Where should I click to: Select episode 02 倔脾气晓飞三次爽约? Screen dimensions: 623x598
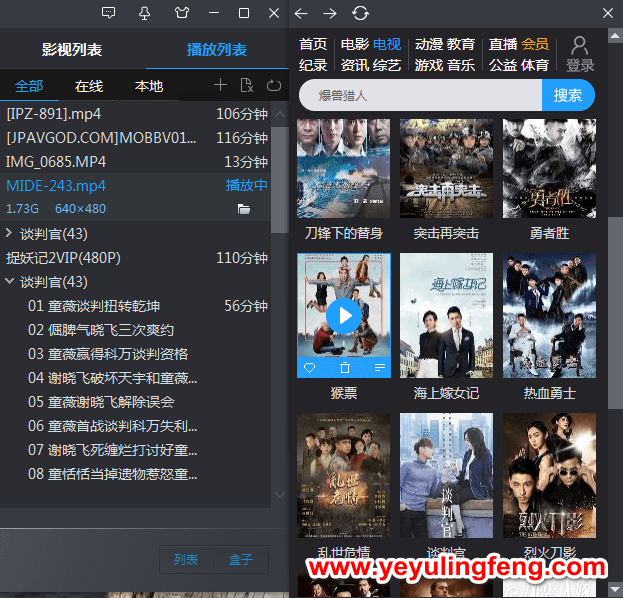(x=135, y=330)
